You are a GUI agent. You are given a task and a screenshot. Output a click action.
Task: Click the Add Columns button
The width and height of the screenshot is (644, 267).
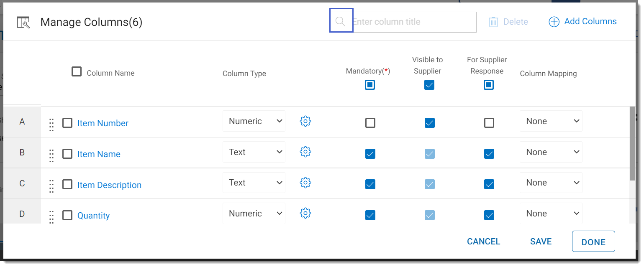click(582, 22)
